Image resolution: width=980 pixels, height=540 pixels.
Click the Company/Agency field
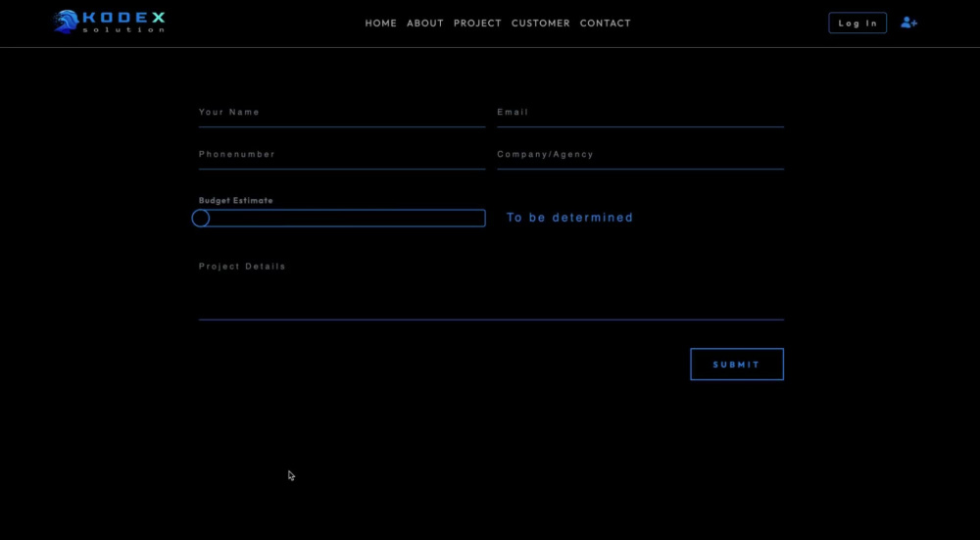(x=640, y=155)
